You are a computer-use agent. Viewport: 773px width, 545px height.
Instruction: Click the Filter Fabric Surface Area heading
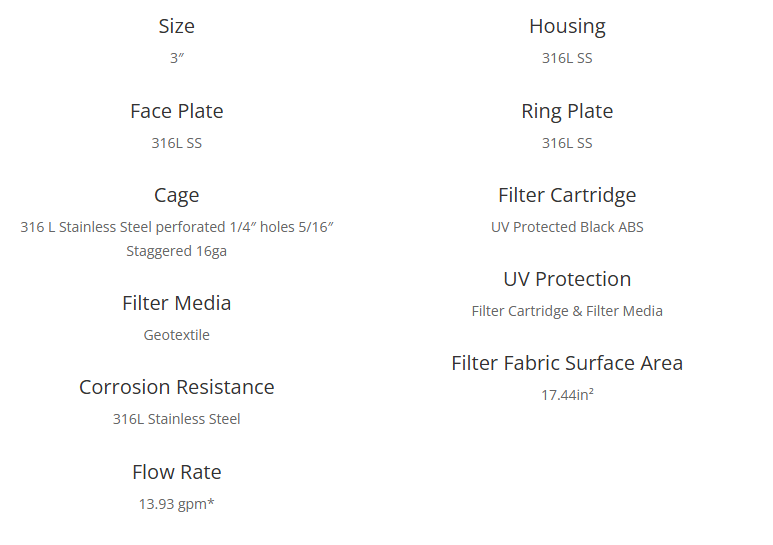pos(567,363)
